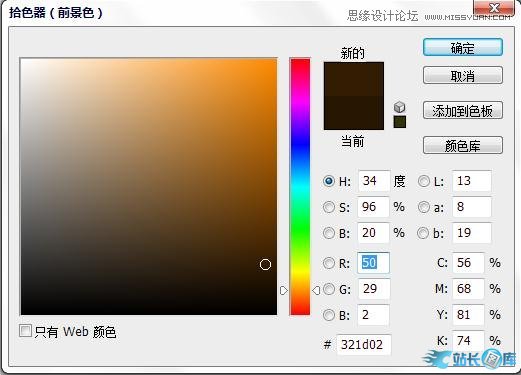Click the S field showing 96
This screenshot has width=521, height=375.
coord(373,207)
